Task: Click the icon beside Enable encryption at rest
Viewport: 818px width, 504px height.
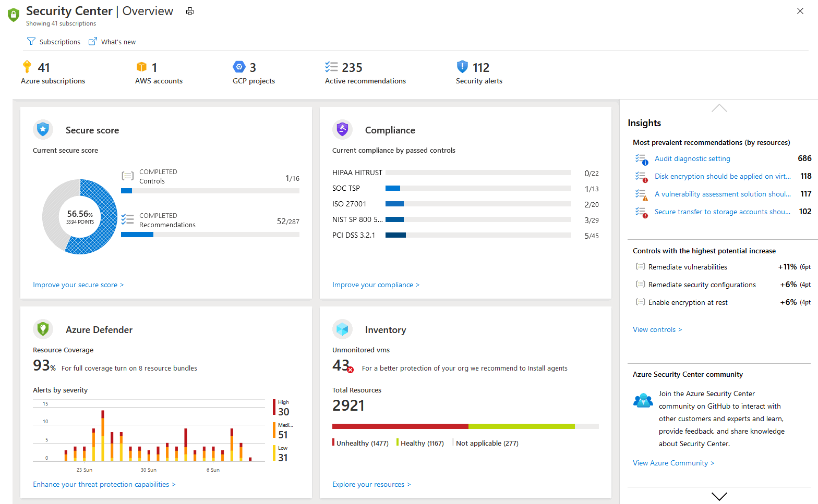Action: click(x=640, y=302)
